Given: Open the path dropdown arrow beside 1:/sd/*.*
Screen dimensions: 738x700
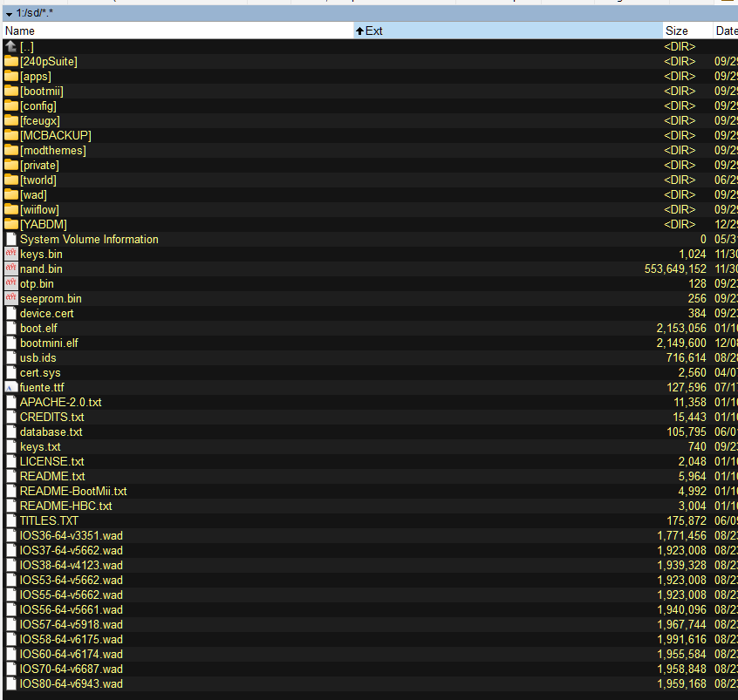Looking at the screenshot, I should click(x=9, y=14).
